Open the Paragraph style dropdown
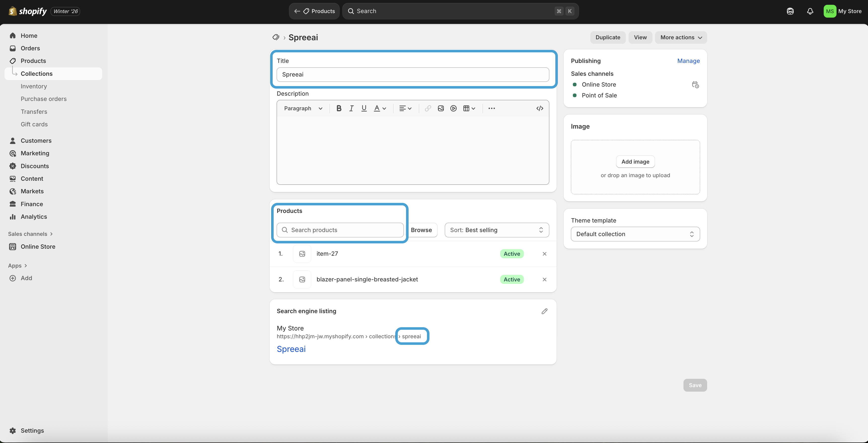868x443 pixels. click(303, 108)
